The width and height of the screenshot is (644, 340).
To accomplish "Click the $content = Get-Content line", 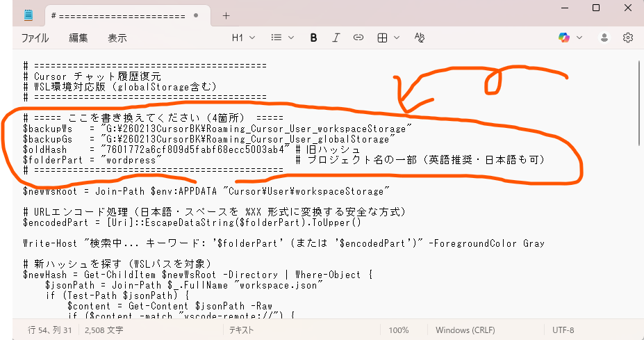I will coord(170,307).
